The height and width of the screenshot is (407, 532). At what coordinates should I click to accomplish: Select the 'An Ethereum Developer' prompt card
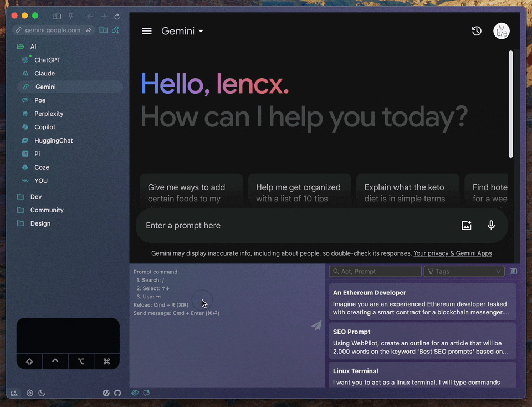pos(422,302)
